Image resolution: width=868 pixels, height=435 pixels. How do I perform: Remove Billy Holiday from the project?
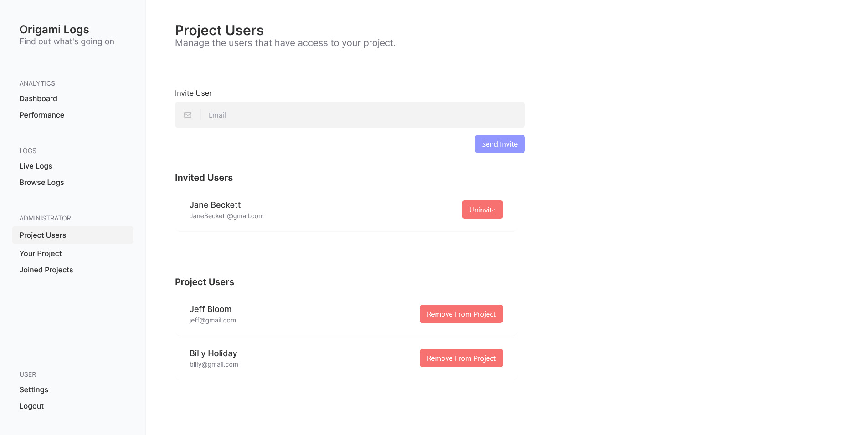tap(461, 358)
